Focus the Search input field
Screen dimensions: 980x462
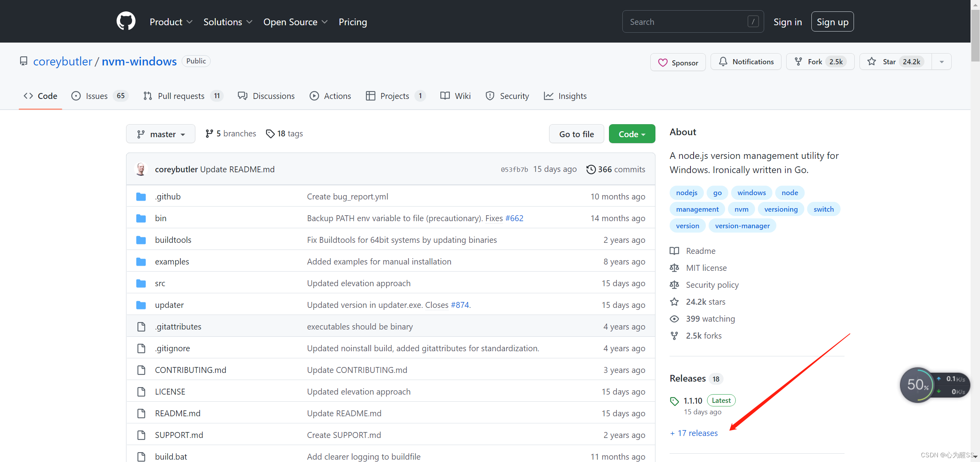coord(693,22)
